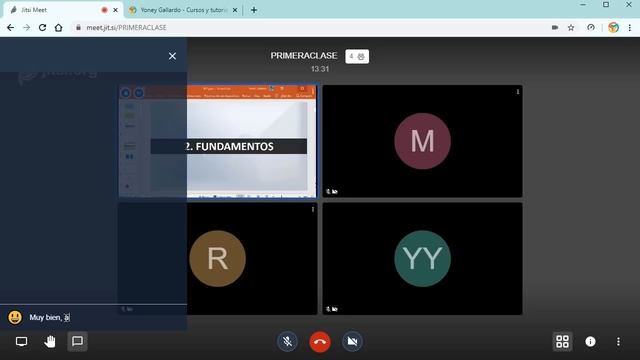The width and height of the screenshot is (640, 360).
Task: Open a new browser tab
Action: point(254,10)
